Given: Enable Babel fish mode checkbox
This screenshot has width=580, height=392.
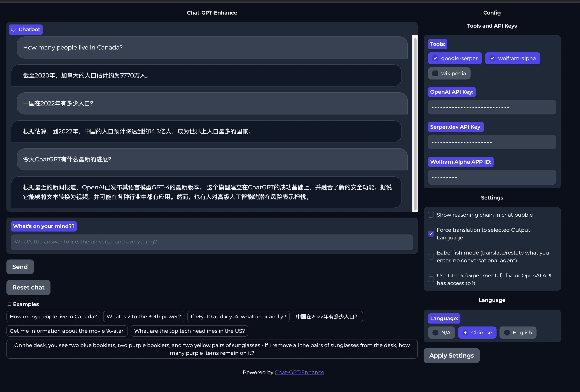Looking at the screenshot, I should click(x=431, y=257).
